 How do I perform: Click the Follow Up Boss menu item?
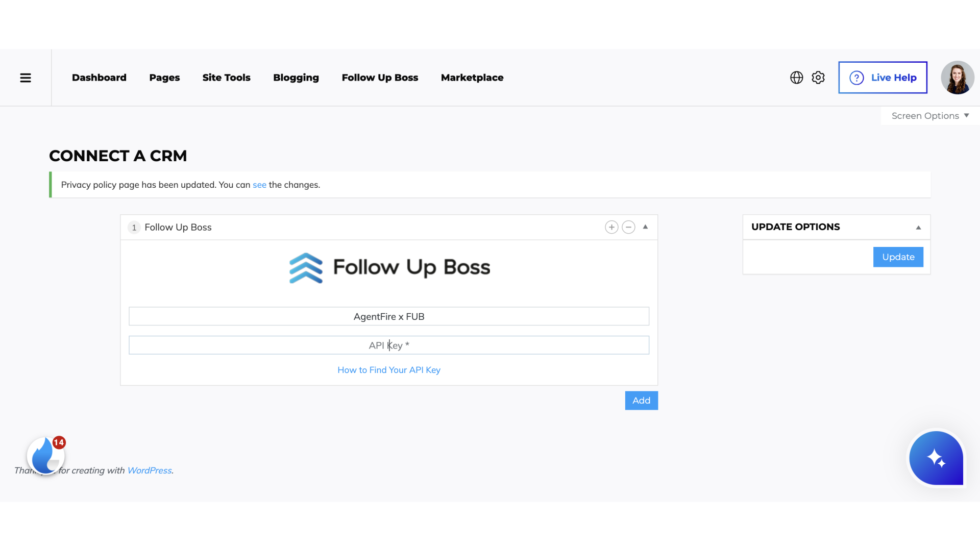pyautogui.click(x=380, y=78)
